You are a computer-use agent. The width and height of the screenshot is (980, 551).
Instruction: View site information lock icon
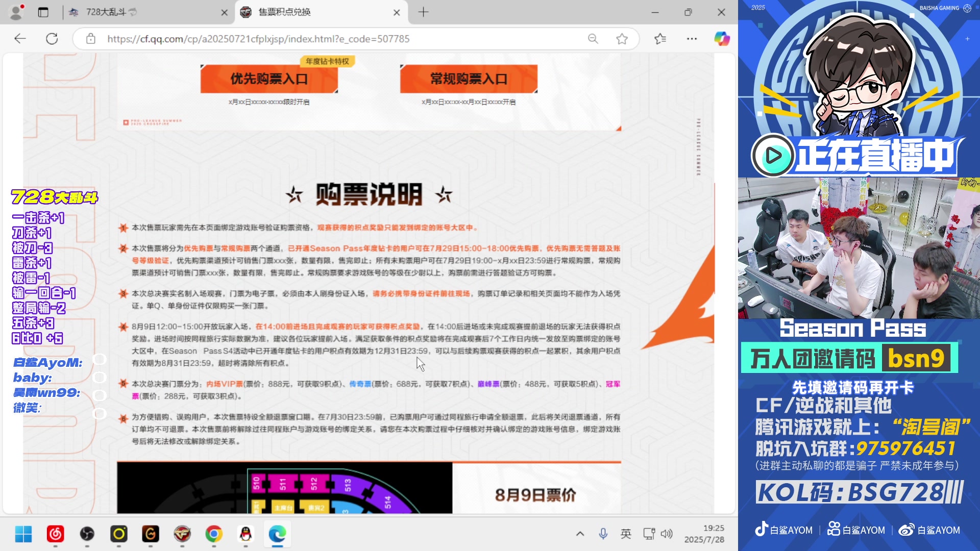pyautogui.click(x=91, y=39)
